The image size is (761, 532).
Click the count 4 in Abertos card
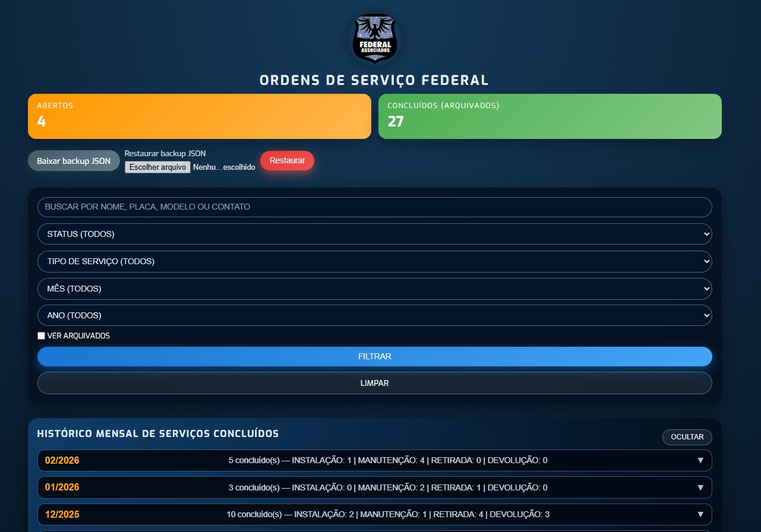[x=42, y=122]
